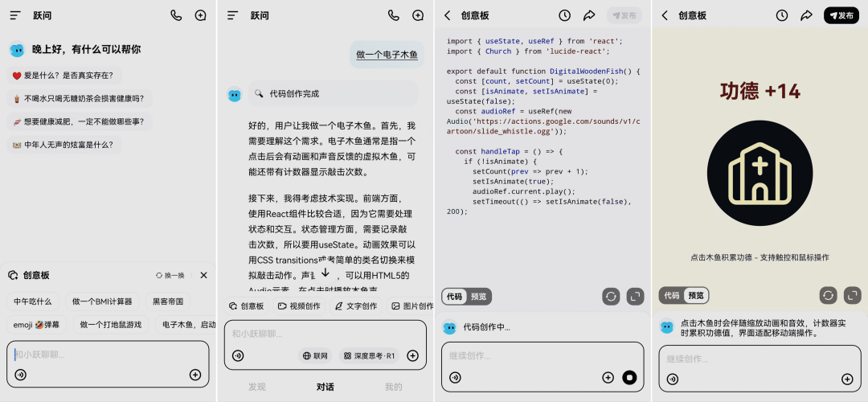The height and width of the screenshot is (402, 868).
Task: Select 预览 on the 功德 preview screen toggle
Action: tap(696, 296)
